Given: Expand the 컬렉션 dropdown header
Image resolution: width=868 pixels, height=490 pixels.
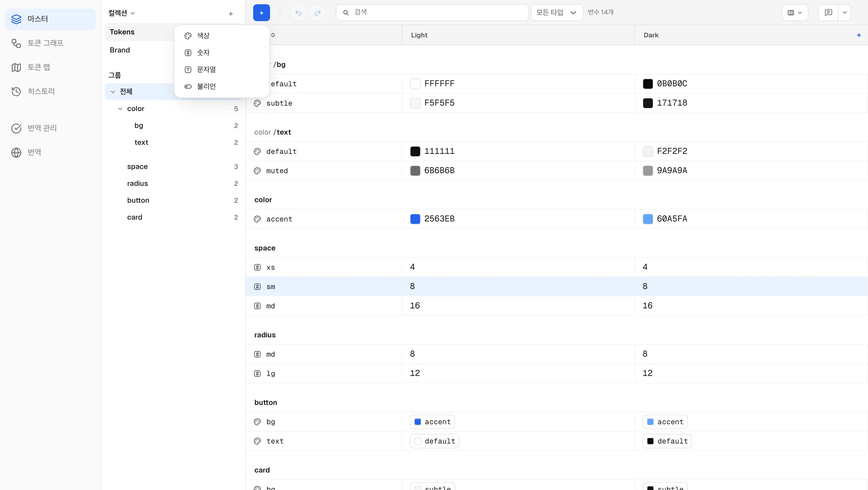Looking at the screenshot, I should pyautogui.click(x=121, y=13).
